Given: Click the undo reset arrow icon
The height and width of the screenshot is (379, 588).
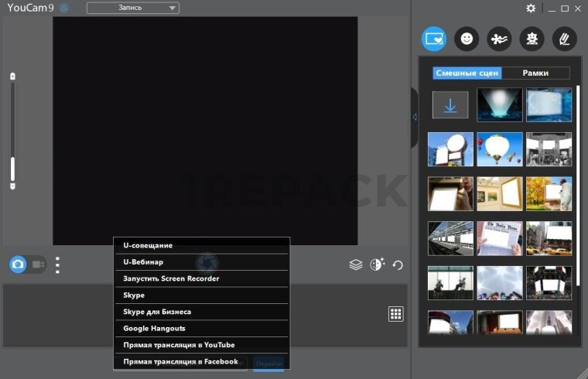Looking at the screenshot, I should coord(398,265).
